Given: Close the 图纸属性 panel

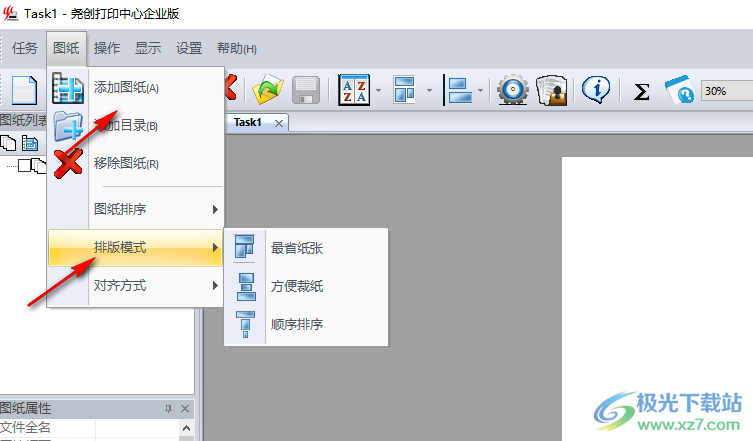Looking at the screenshot, I should pyautogui.click(x=185, y=408).
